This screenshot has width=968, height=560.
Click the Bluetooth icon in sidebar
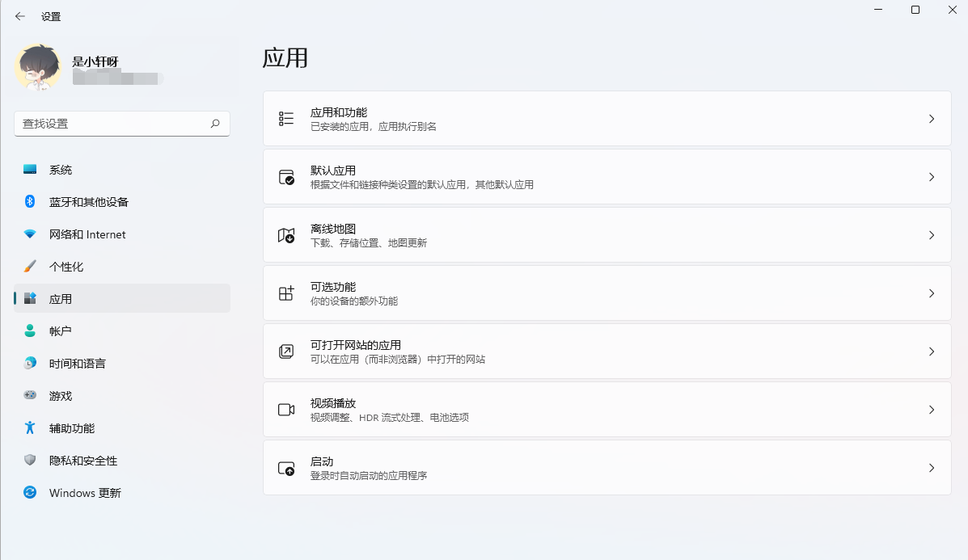pyautogui.click(x=30, y=201)
